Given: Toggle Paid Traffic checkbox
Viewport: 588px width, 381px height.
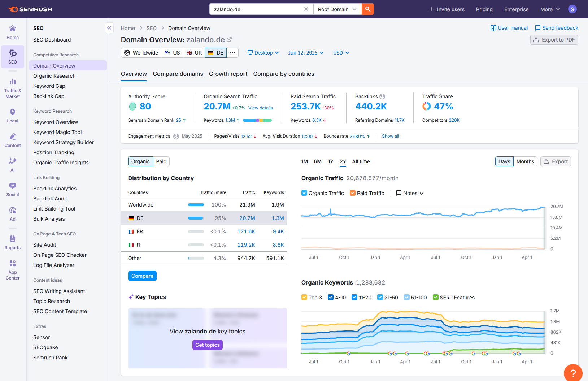Looking at the screenshot, I should pyautogui.click(x=353, y=193).
